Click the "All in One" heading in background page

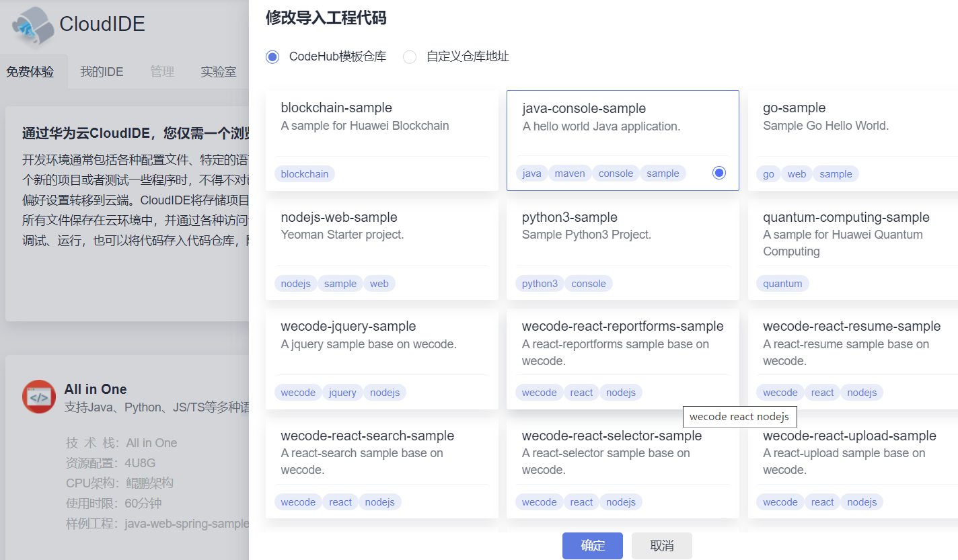96,389
